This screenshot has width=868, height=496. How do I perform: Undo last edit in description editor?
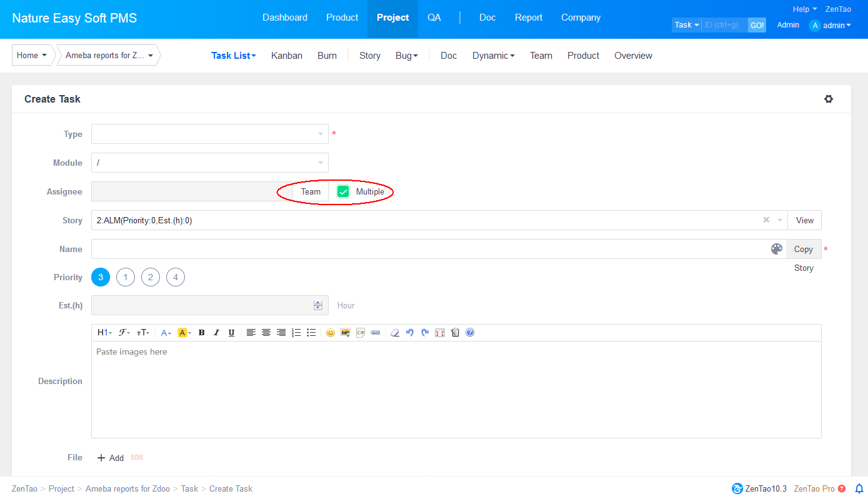[x=410, y=333]
